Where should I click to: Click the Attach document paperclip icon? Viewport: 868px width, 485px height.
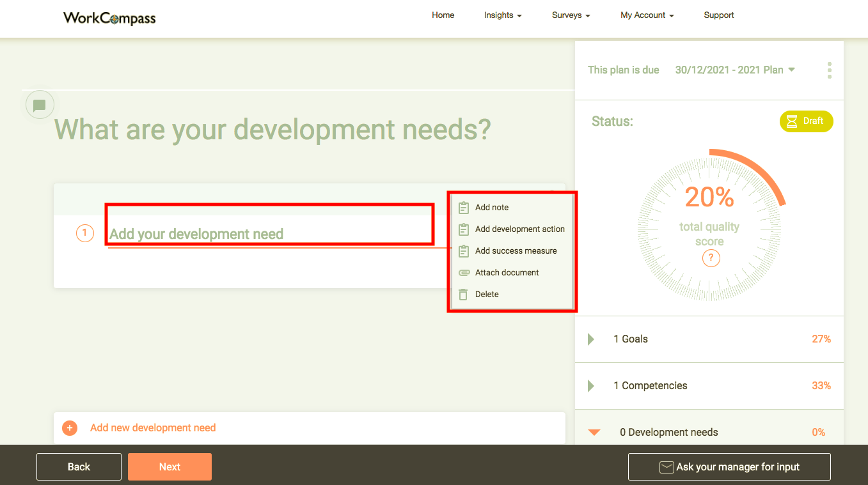463,272
